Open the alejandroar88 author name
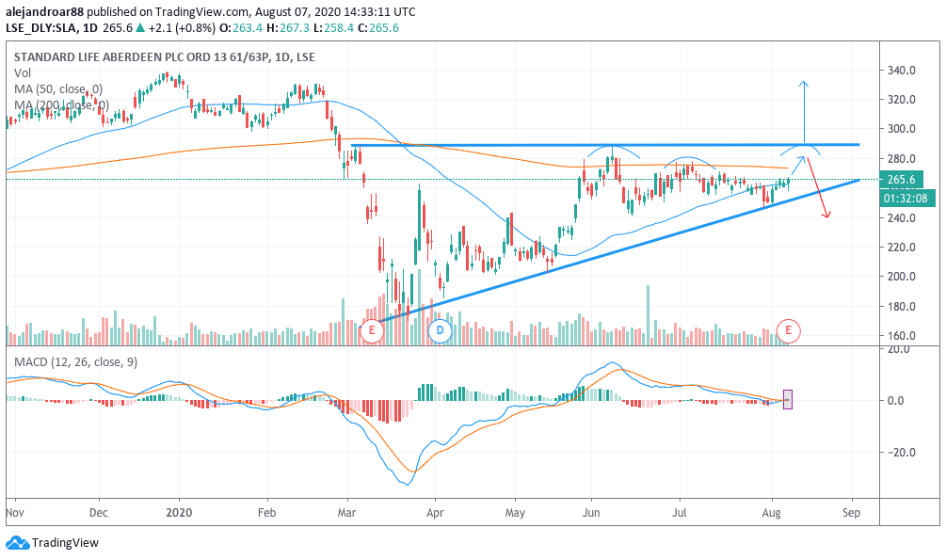The width and height of the screenshot is (946, 560). point(44,11)
